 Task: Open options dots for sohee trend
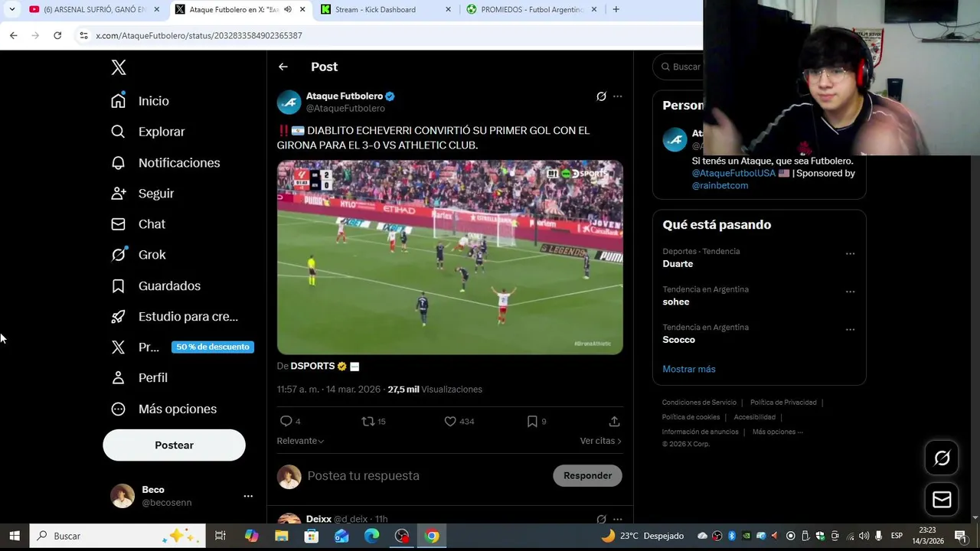[850, 292]
